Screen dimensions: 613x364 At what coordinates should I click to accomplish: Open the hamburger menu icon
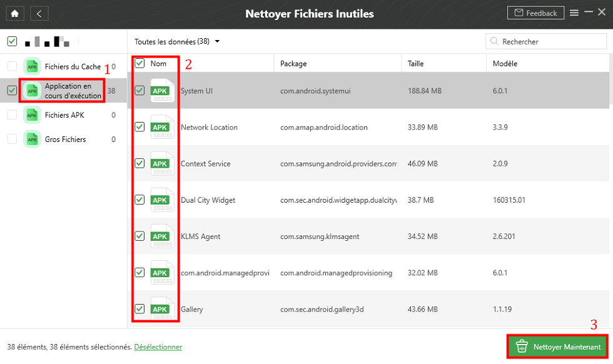tap(574, 13)
